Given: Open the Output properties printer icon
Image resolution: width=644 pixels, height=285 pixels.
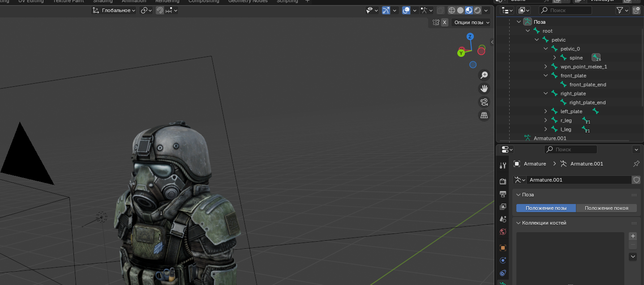Looking at the screenshot, I should [x=503, y=194].
